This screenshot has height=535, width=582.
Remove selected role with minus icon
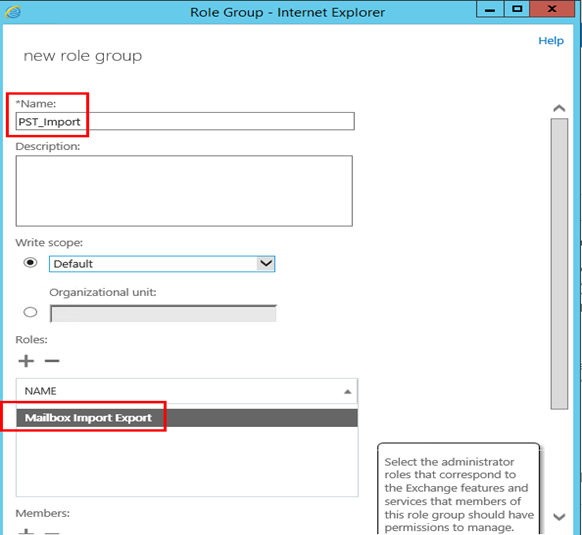[52, 361]
